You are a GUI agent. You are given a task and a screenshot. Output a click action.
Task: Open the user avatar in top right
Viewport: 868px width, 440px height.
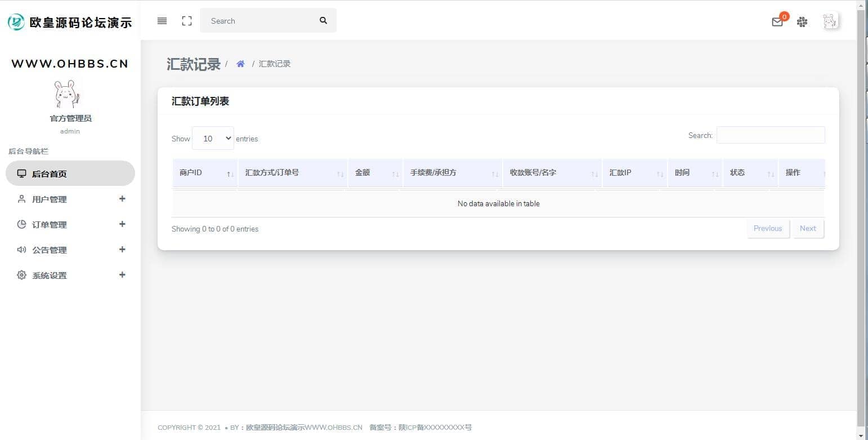click(x=830, y=21)
